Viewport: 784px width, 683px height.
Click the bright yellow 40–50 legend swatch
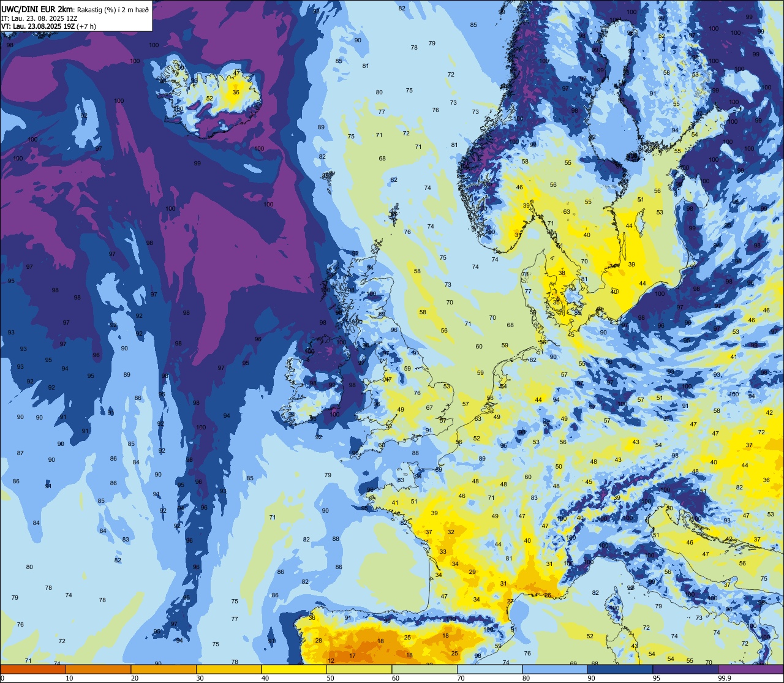pyautogui.click(x=294, y=669)
